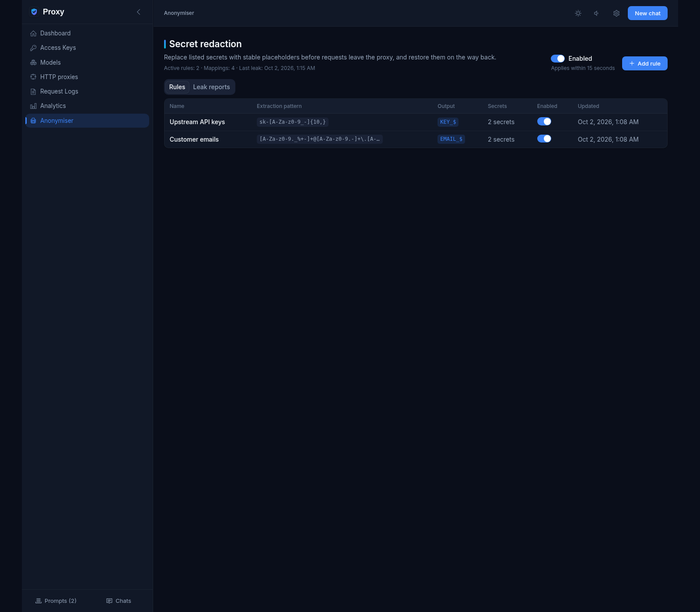
Task: Click the sk- extraction pattern code
Action: tap(293, 122)
